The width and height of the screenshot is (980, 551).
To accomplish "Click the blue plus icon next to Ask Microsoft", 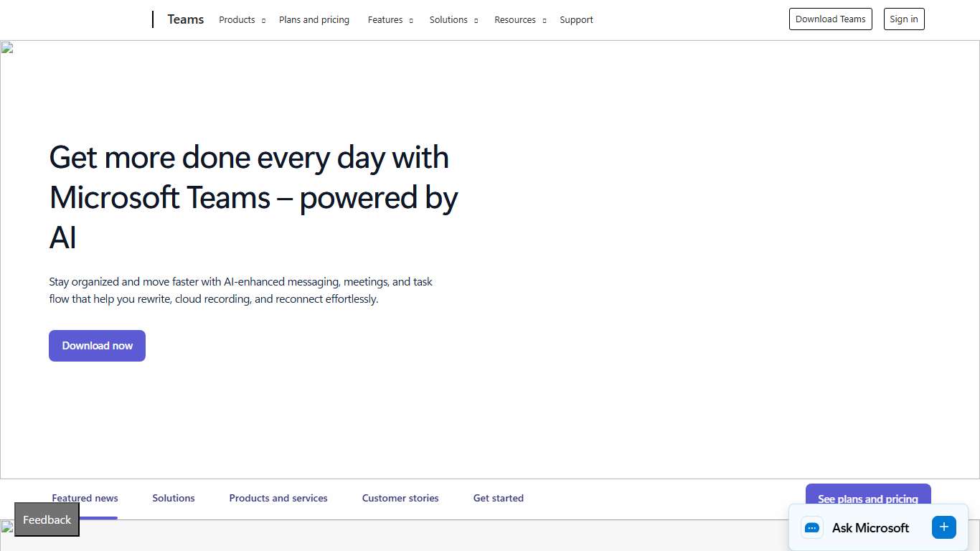I will point(943,527).
